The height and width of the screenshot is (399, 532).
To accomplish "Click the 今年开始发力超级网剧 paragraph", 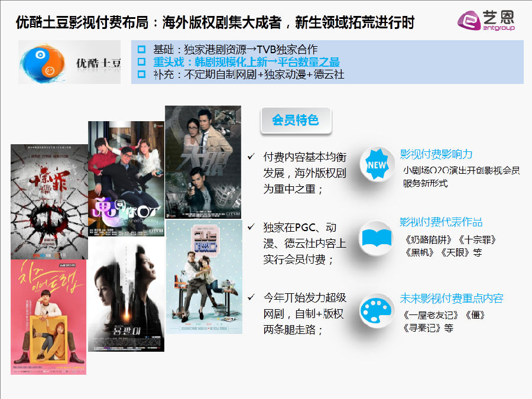I will 304,313.
